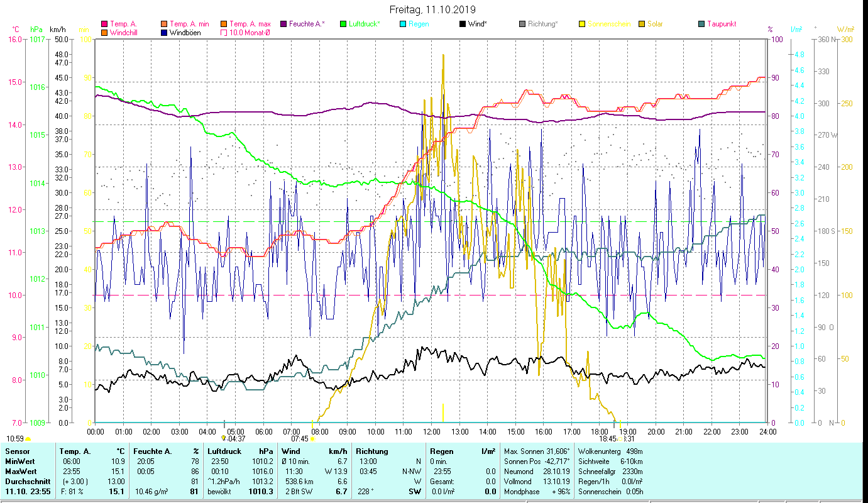Click the sun icon next to 10:59
Image resolution: width=868 pixels, height=503 pixels.
[x=28, y=439]
